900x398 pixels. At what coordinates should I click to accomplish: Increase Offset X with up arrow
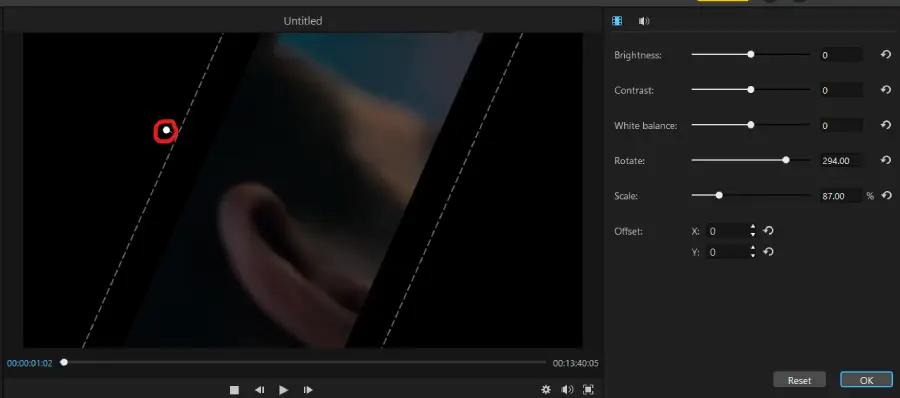tap(752, 227)
